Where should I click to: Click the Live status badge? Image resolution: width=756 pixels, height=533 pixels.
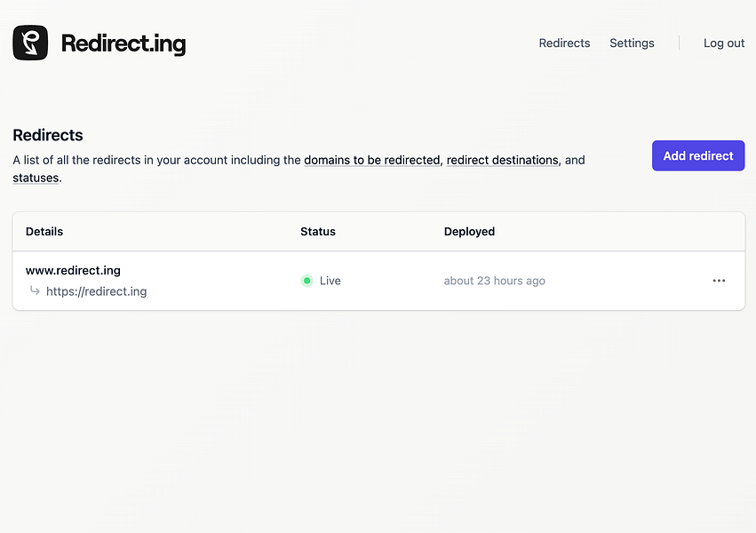[320, 280]
